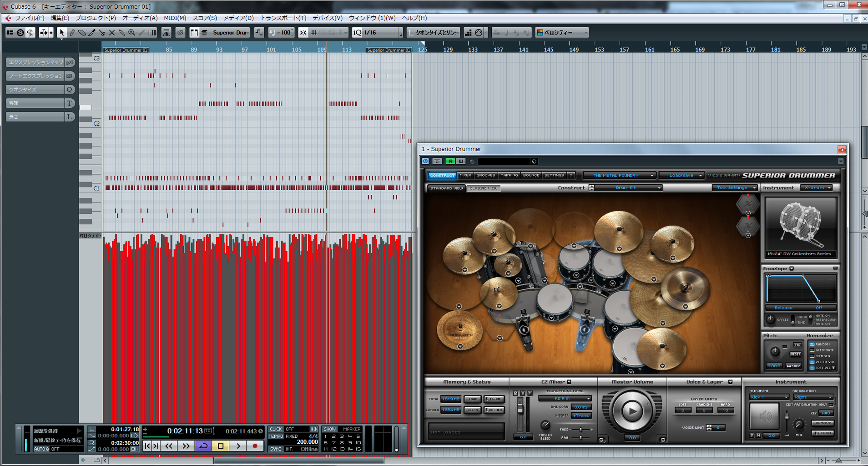Open the MIDI(M) menu
868x466 pixels.
coord(175,18)
